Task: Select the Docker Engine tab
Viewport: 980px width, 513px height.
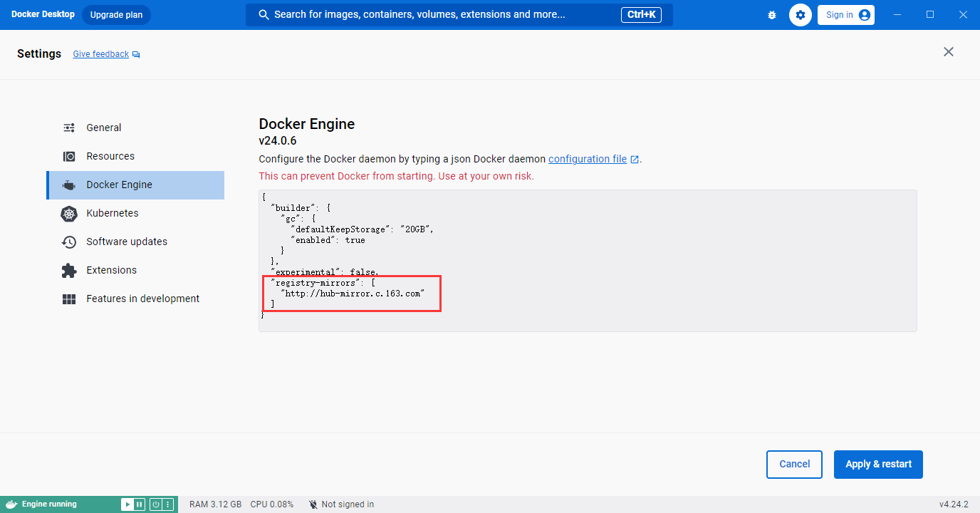Action: [x=135, y=185]
